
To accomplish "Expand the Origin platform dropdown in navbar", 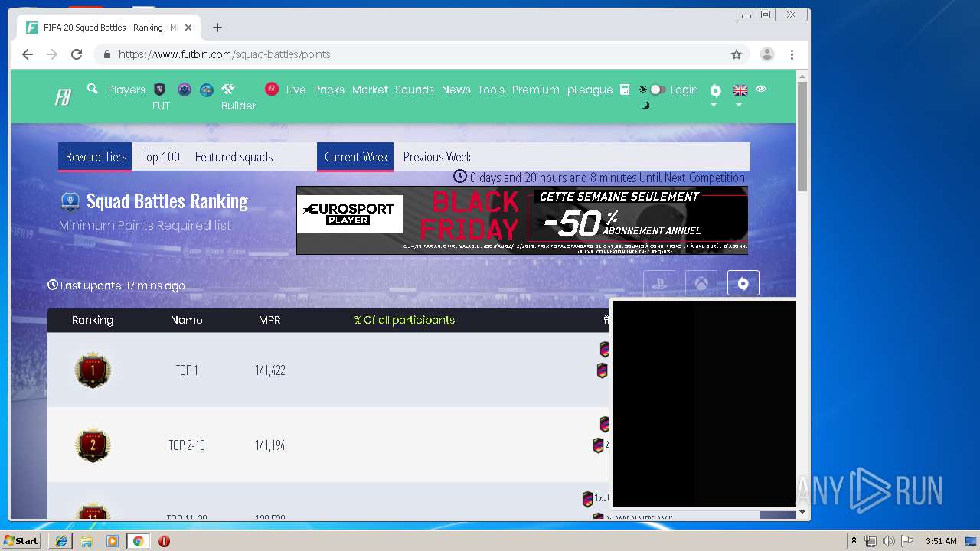I will click(x=715, y=94).
